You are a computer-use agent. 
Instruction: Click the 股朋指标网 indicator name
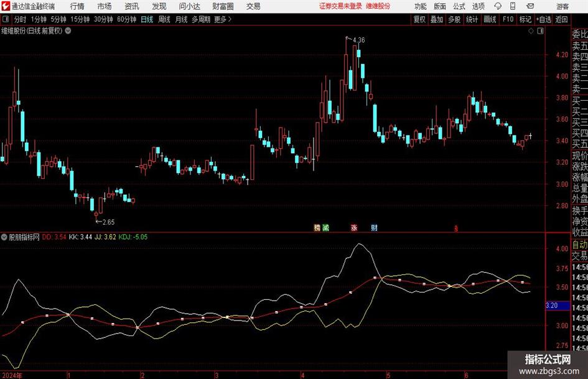(x=24, y=237)
